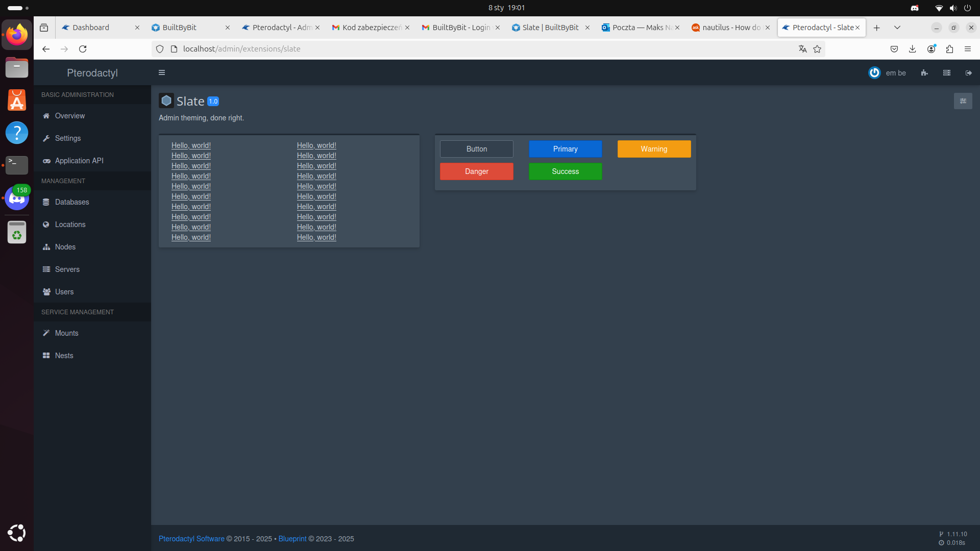980x551 pixels.
Task: Open Nests in sidebar
Action: [92, 356]
